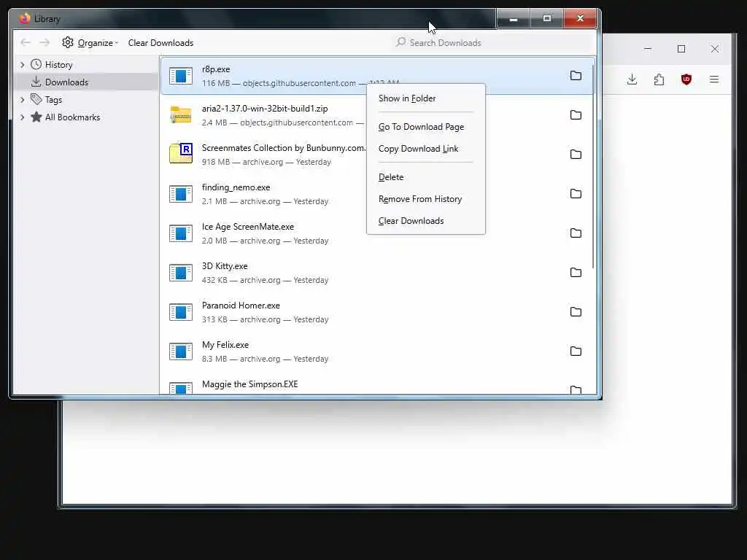747x560 pixels.
Task: Open the Organize dropdown menu
Action: click(90, 43)
